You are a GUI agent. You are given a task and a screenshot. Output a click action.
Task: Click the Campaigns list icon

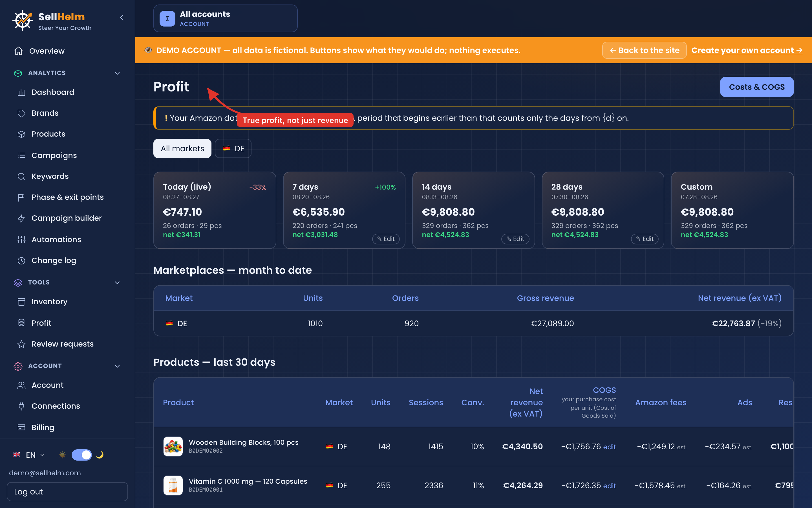21,155
